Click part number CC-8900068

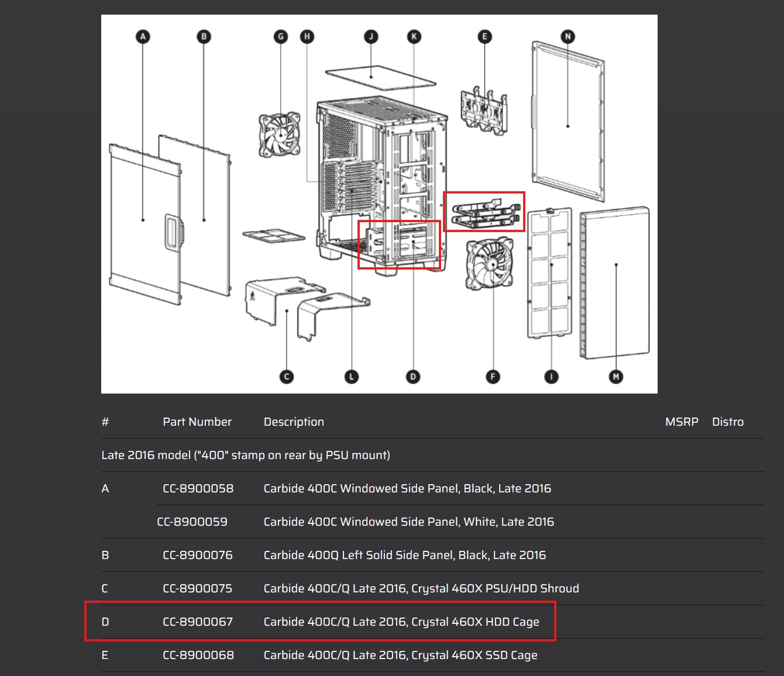(198, 655)
